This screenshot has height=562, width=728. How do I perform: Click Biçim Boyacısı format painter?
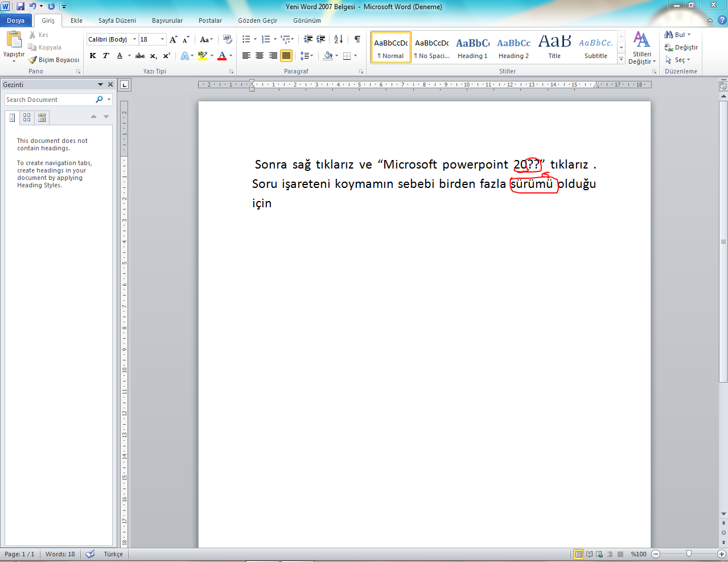coord(54,60)
